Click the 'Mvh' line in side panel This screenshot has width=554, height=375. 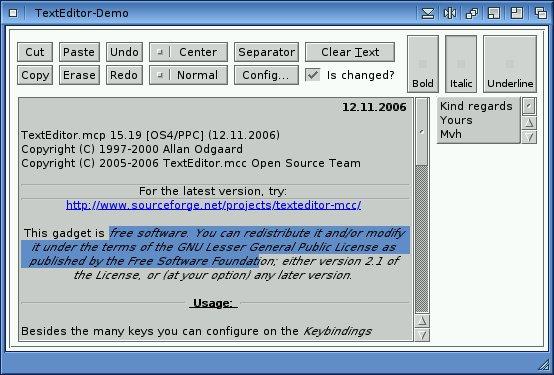(x=450, y=134)
